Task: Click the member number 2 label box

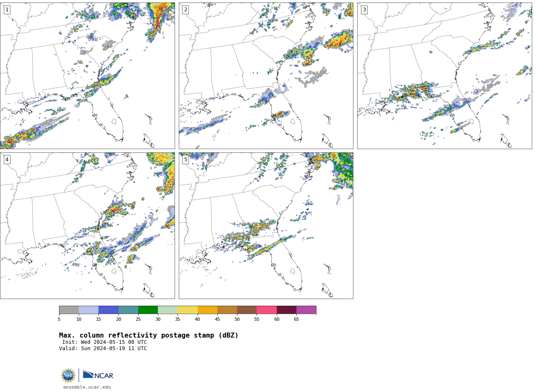Action: (186, 10)
